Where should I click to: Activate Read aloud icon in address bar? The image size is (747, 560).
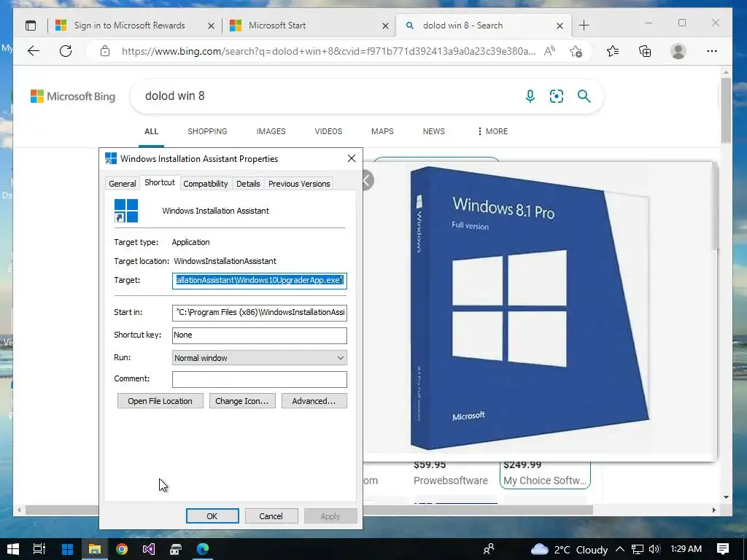550,51
